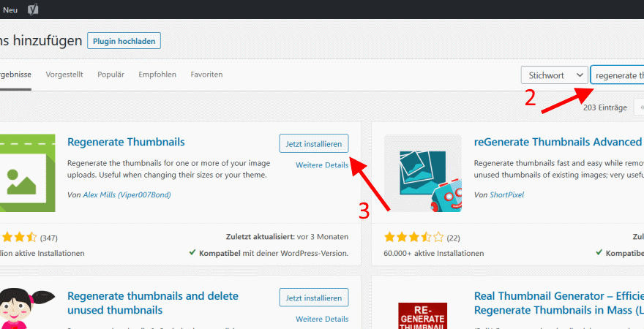
Task: Click Zuletzt aktualisiert: vor 3 Monaten text
Action: pos(287,237)
